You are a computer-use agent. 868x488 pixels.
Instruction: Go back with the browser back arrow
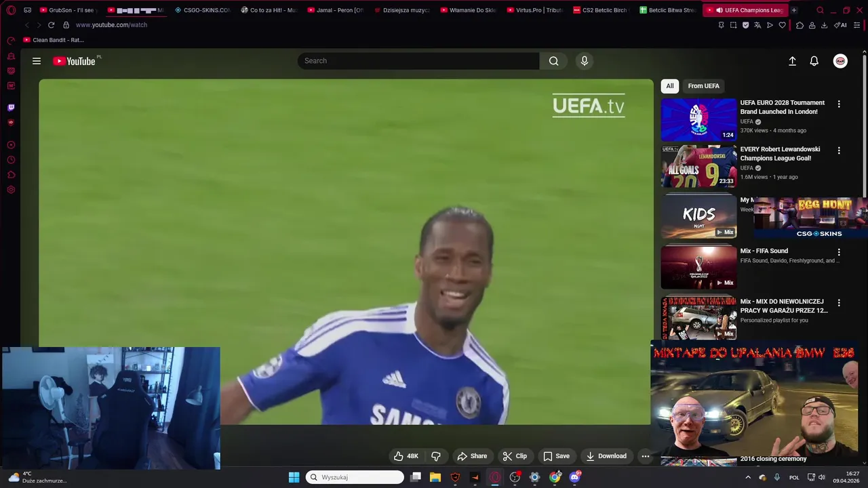(26, 25)
